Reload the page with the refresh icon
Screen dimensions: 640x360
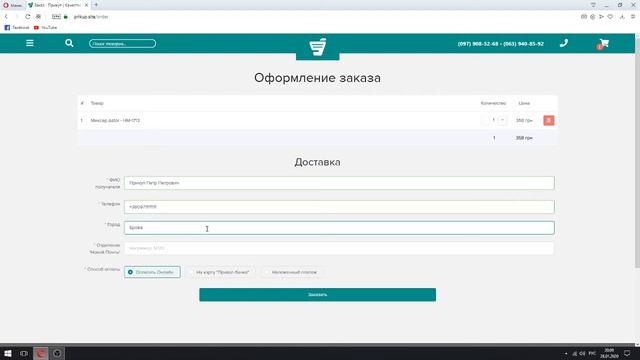(27, 17)
